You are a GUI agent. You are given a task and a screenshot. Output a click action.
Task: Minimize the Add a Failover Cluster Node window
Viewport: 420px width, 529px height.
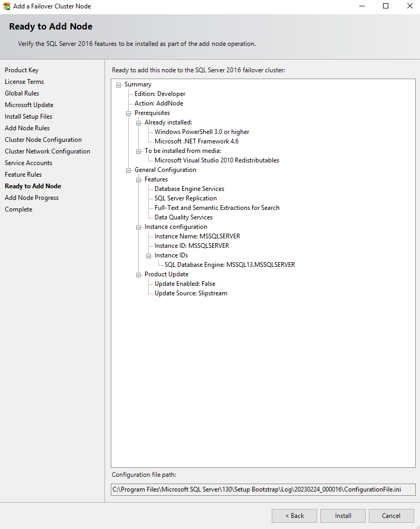point(362,6)
